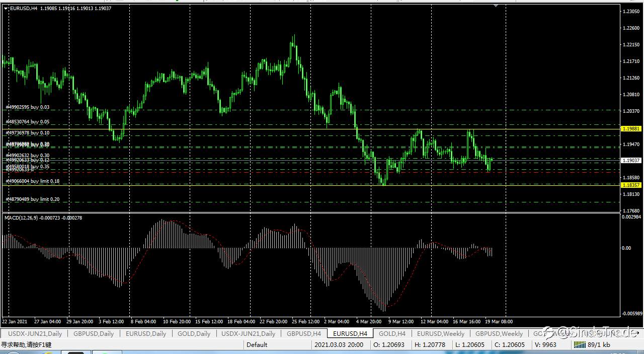Click the yellow 1.19881 price tag
This screenshot has height=354, width=644.
pos(631,129)
